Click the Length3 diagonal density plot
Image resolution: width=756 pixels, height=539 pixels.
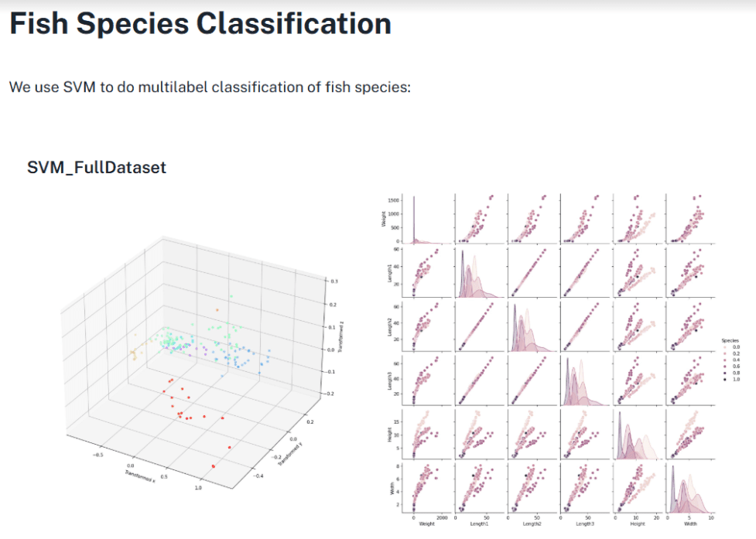point(584,377)
